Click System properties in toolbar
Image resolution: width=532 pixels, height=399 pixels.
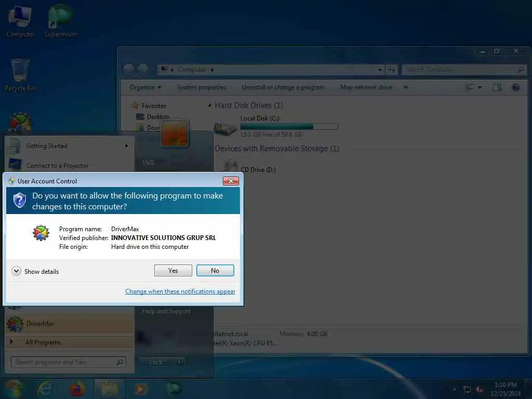[x=202, y=87]
